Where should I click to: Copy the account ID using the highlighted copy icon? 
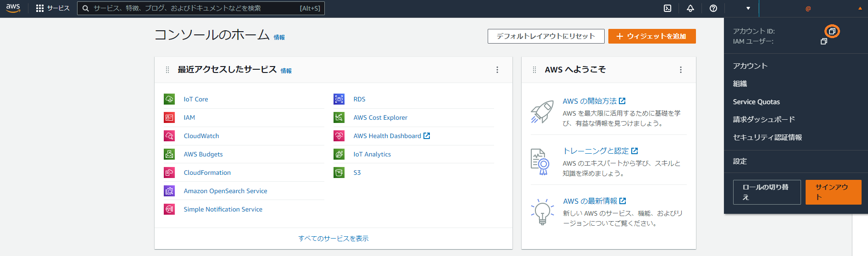pos(832,31)
